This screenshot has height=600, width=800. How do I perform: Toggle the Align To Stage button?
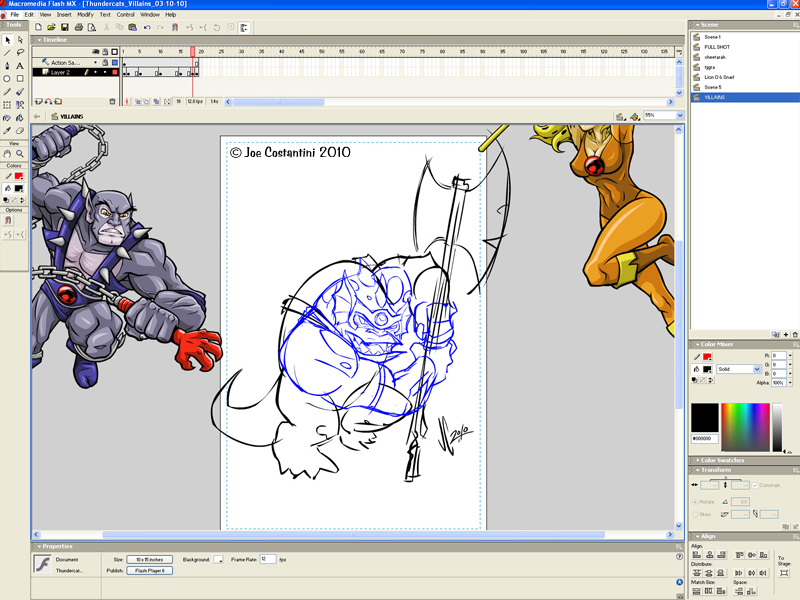[x=784, y=573]
